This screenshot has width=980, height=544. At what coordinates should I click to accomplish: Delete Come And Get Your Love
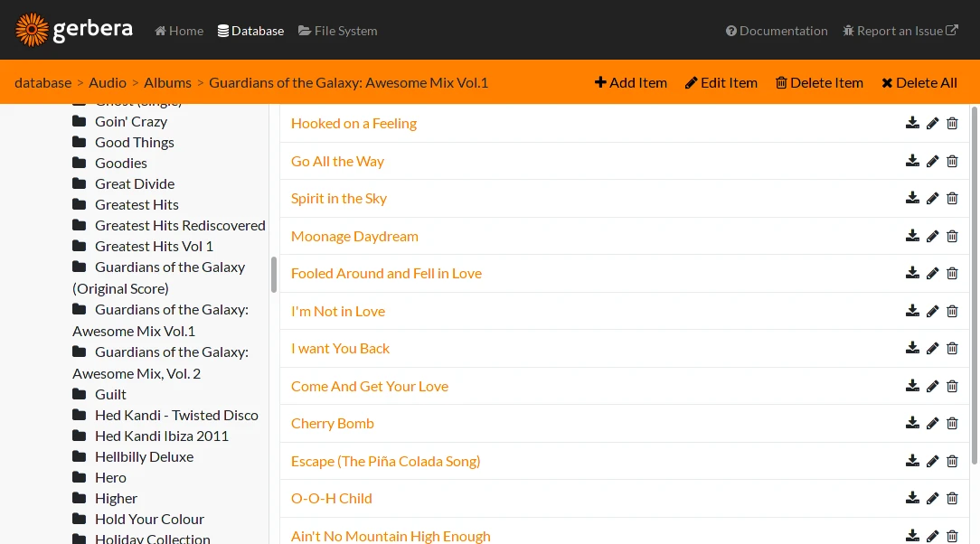pos(952,386)
